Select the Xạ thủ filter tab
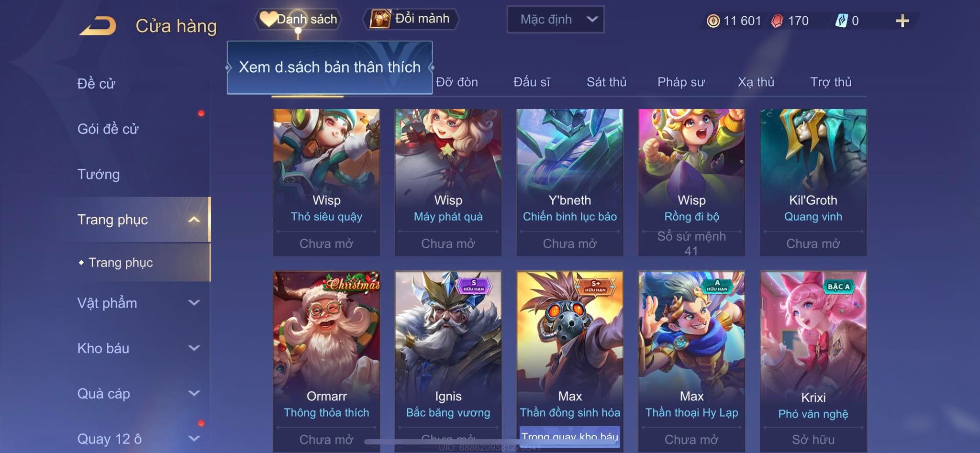 point(756,82)
